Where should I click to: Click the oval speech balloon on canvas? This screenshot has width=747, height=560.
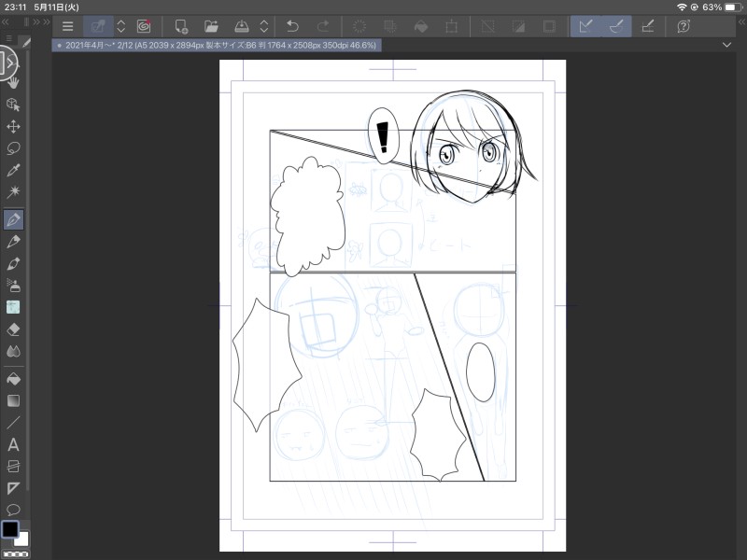coord(480,372)
